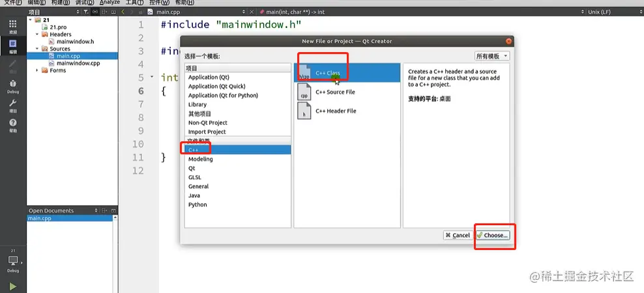Switch to Welcome (欢迎) mode in the sidebar
Screen dimensions: 644x293
click(13, 26)
